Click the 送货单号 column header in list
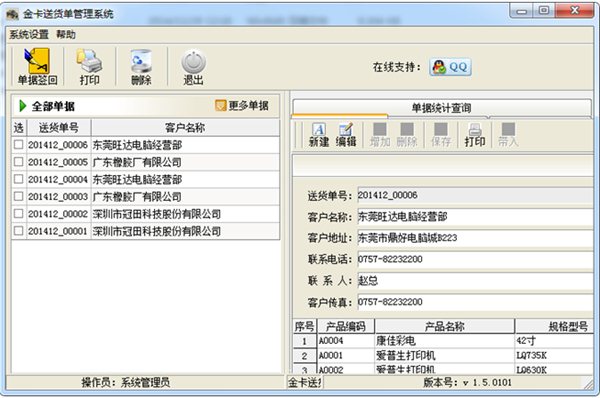 (x=59, y=127)
